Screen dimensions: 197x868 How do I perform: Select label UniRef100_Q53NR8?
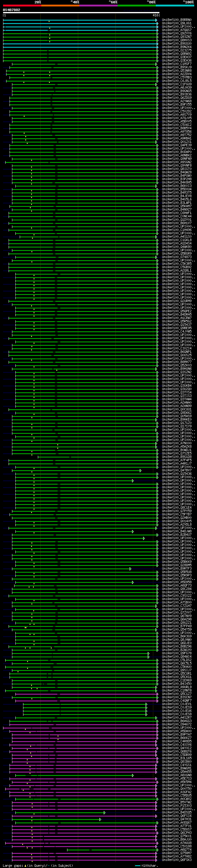[177, 71]
